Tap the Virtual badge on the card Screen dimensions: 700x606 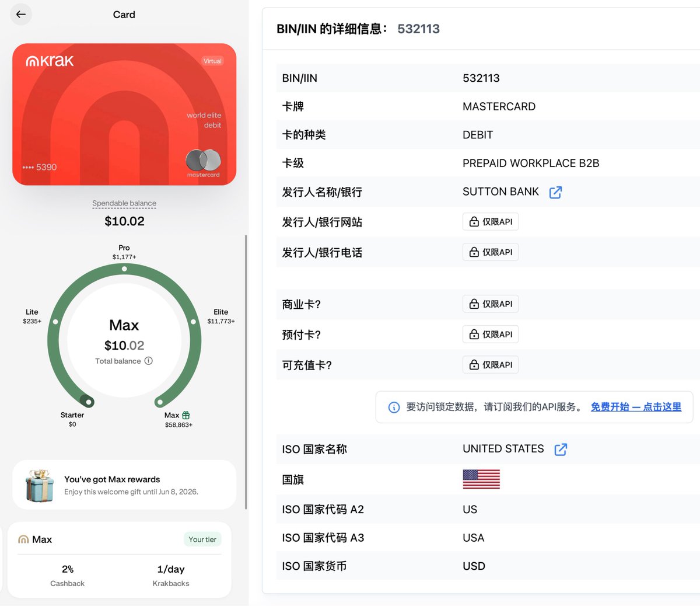point(212,61)
